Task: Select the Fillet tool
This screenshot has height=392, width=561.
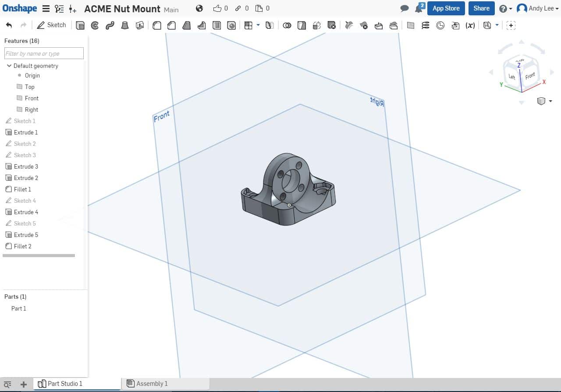Action: tap(157, 25)
